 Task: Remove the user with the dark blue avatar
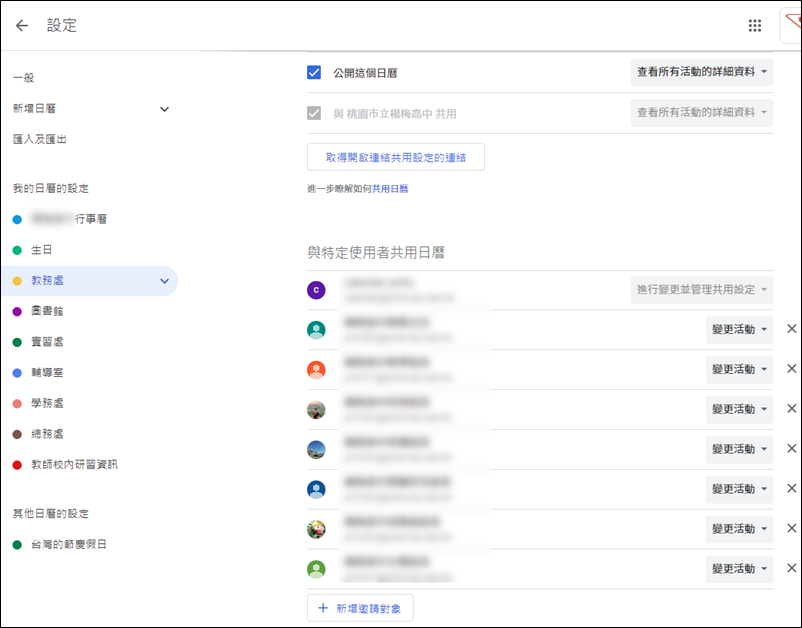(791, 488)
